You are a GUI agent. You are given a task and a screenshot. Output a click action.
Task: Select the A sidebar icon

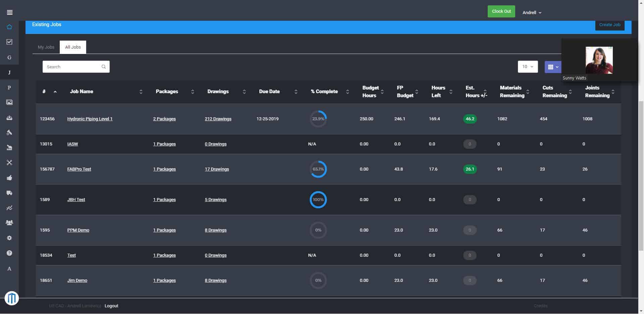coord(9,268)
